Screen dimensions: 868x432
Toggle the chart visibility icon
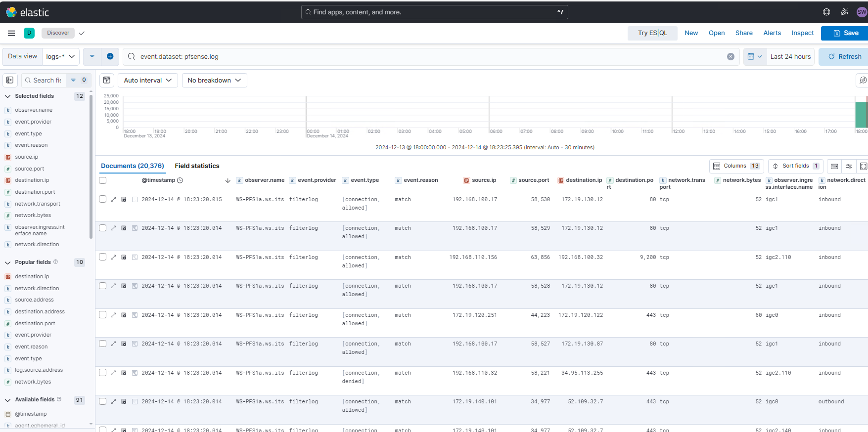(x=107, y=80)
